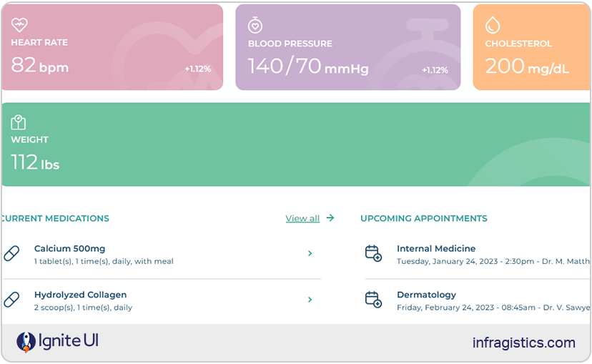Select the green Weight 112 lbs card
The width and height of the screenshot is (592, 364).
296,144
